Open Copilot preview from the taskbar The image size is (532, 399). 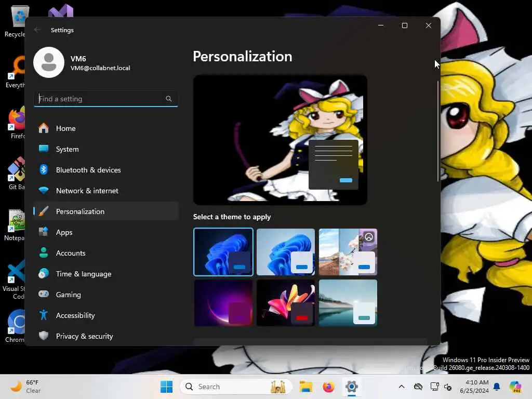coord(516,387)
